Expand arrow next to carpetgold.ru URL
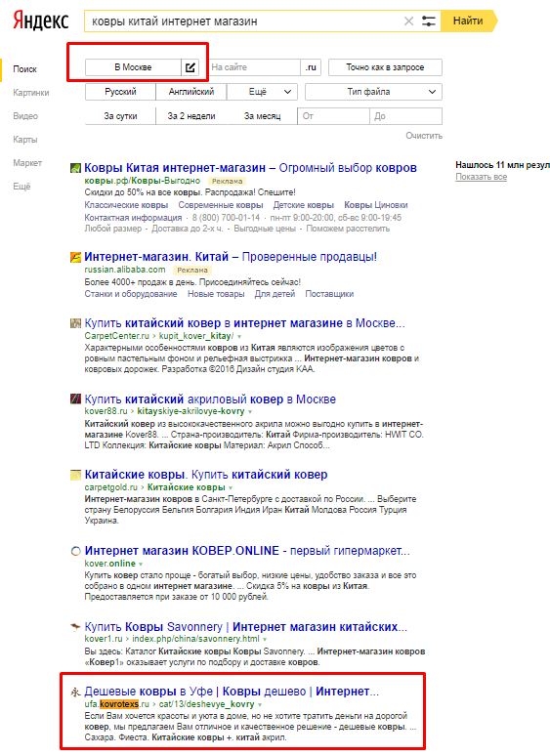The image size is (550, 756). coord(231,488)
